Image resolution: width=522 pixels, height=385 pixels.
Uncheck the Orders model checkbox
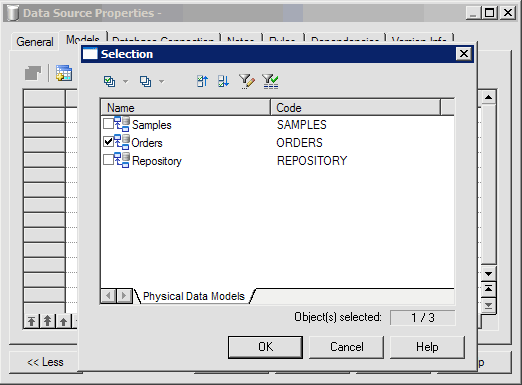pyautogui.click(x=108, y=142)
